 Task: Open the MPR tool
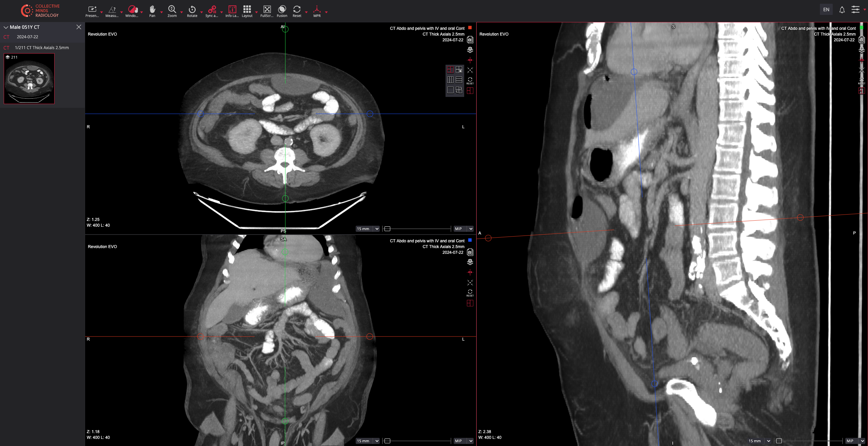click(x=317, y=11)
